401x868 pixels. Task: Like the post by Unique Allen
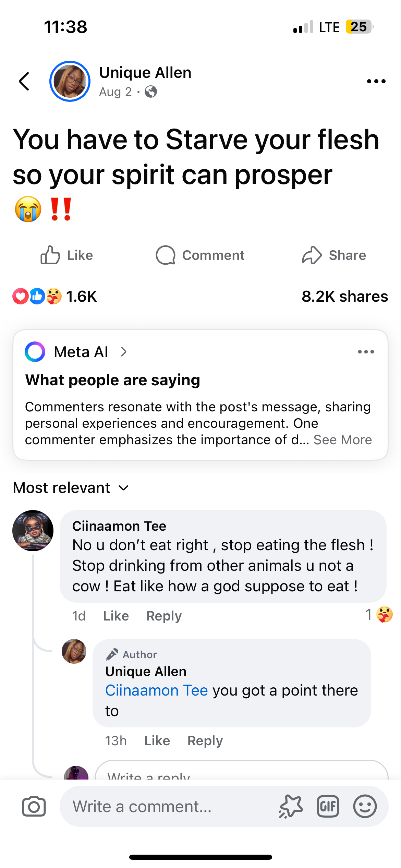pyautogui.click(x=67, y=255)
